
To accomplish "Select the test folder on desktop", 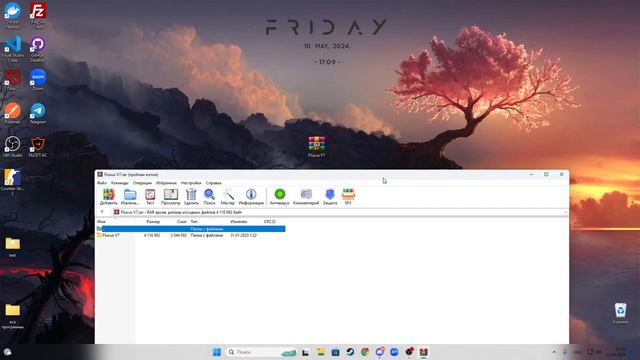I will coord(12,247).
